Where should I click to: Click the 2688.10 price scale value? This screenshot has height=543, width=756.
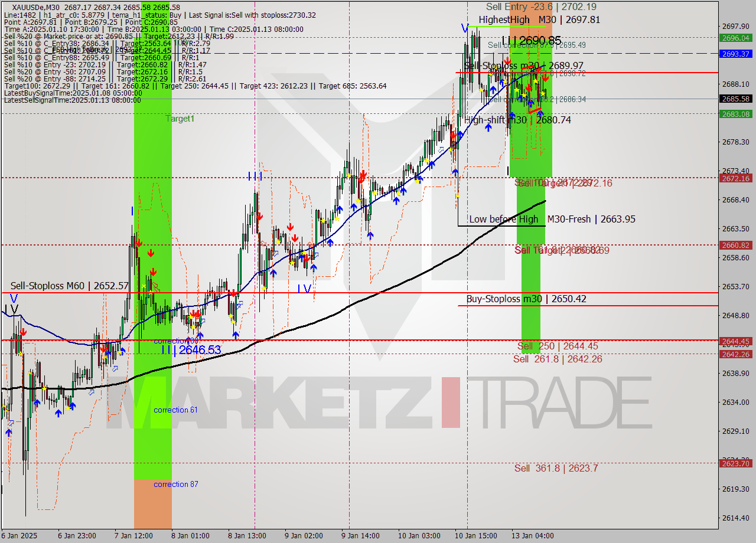735,84
